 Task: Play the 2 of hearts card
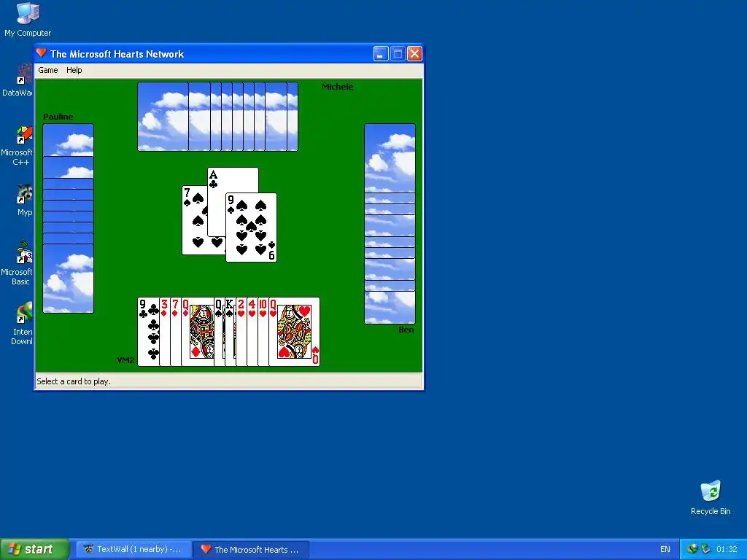coord(241,332)
